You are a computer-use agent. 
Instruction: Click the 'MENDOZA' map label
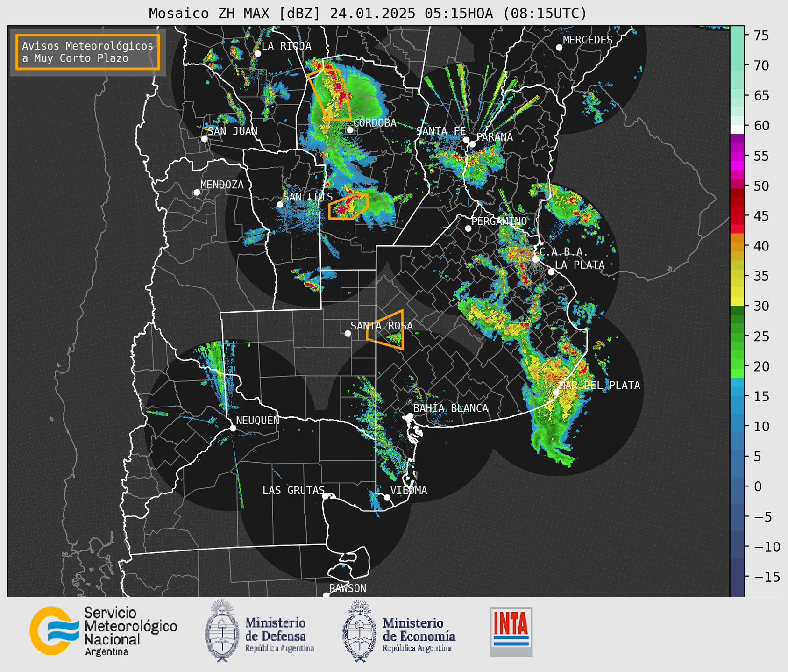point(222,185)
